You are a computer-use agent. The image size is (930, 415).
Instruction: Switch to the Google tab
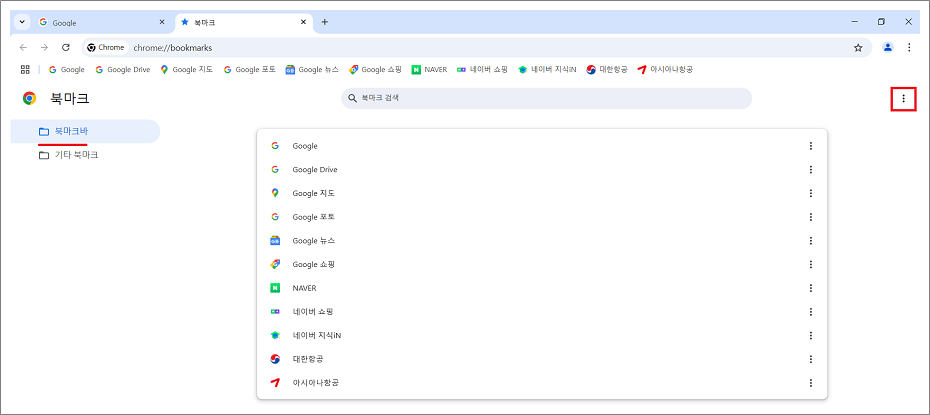[x=102, y=23]
